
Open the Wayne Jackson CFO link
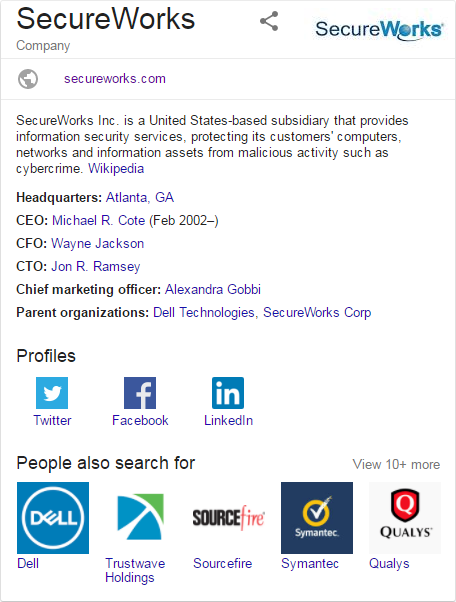[x=97, y=243]
